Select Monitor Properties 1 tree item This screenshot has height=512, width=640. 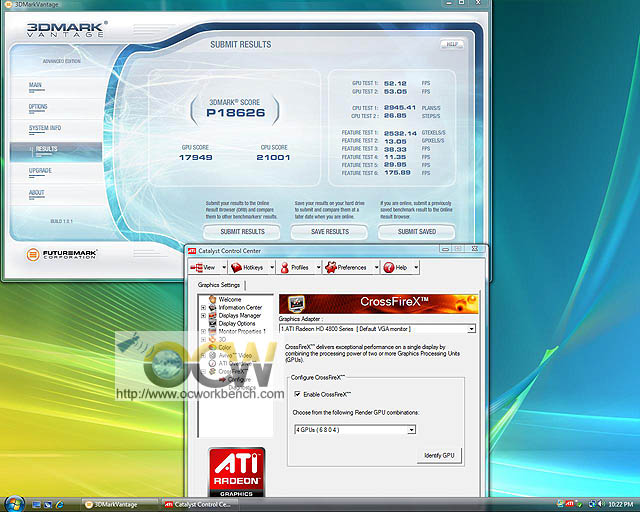pos(242,332)
